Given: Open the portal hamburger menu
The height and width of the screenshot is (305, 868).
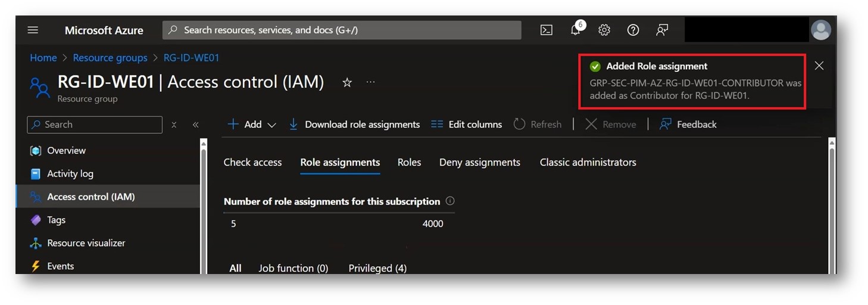Looking at the screenshot, I should [33, 30].
